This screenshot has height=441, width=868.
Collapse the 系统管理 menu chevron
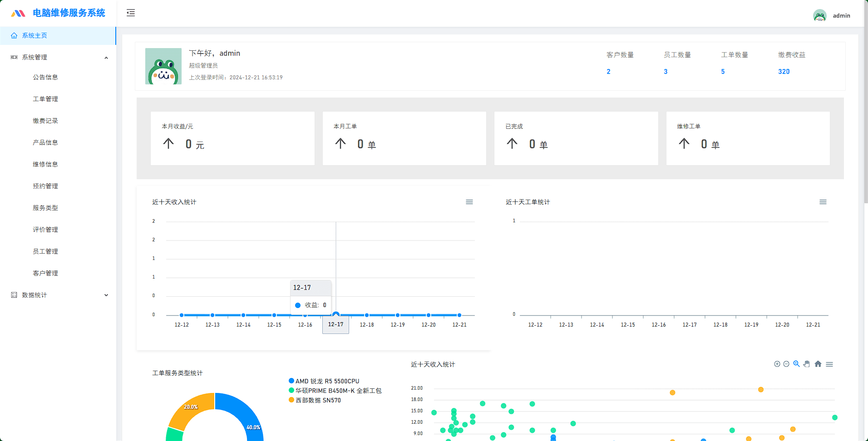point(106,58)
